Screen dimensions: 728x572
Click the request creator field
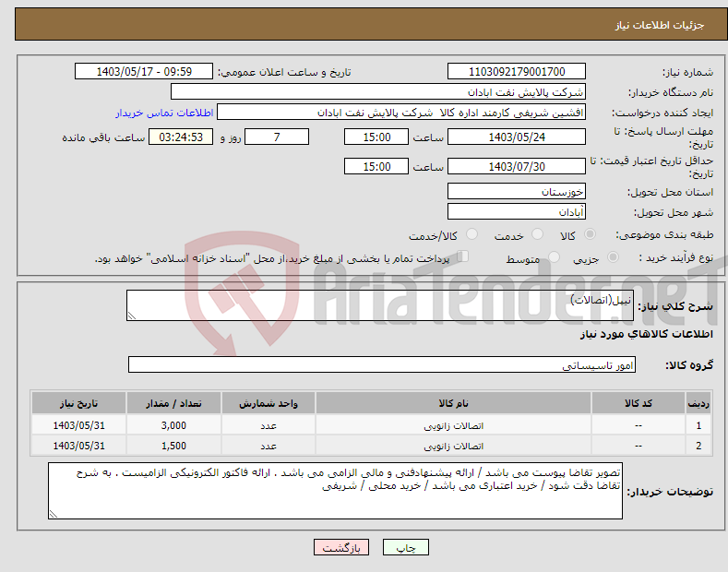point(401,113)
